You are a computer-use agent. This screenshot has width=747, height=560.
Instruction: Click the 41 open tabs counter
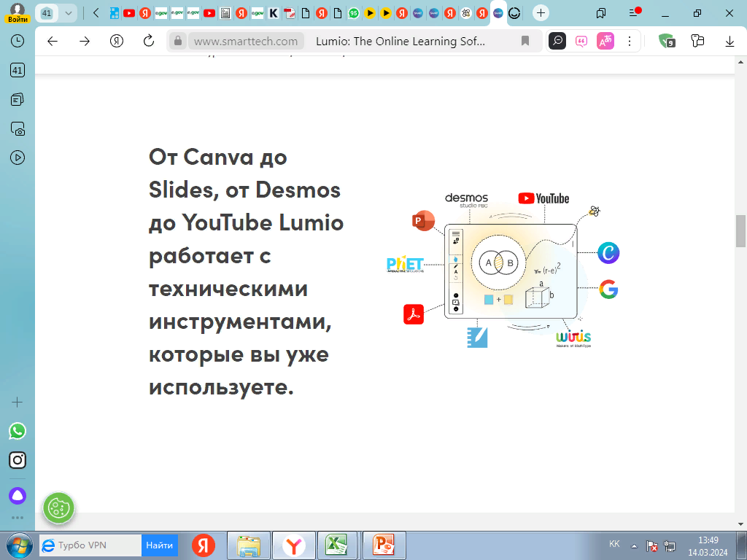click(47, 13)
